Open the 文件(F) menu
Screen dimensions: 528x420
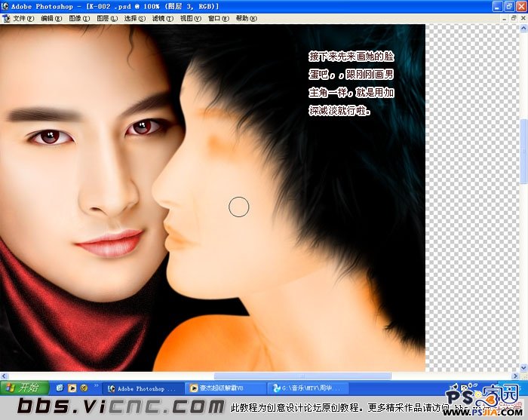[x=23, y=19]
